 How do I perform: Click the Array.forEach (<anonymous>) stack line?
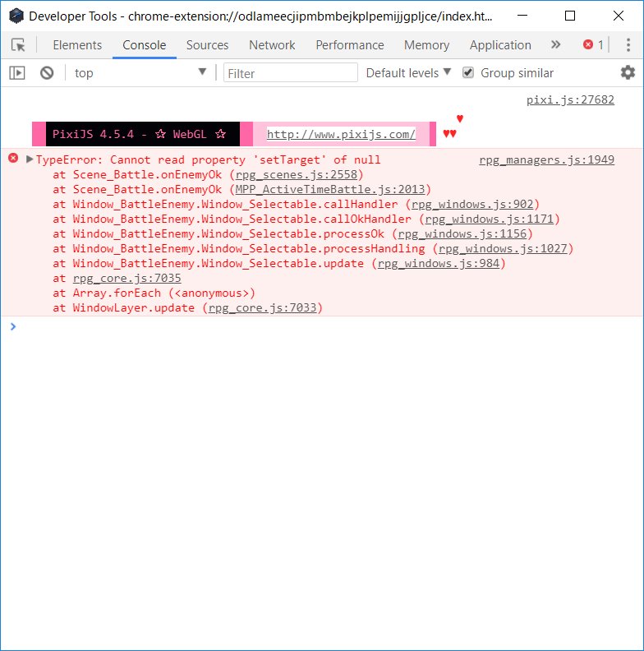click(154, 293)
